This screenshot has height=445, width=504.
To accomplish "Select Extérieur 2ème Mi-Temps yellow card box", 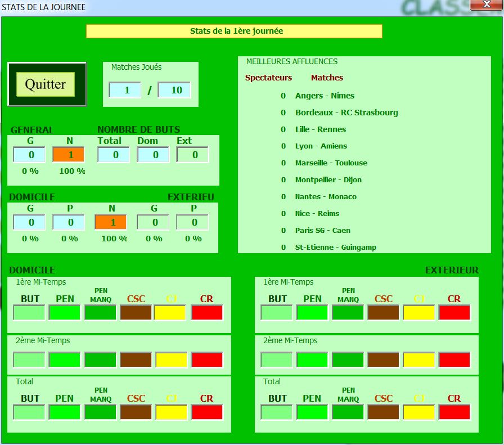I will (x=419, y=360).
